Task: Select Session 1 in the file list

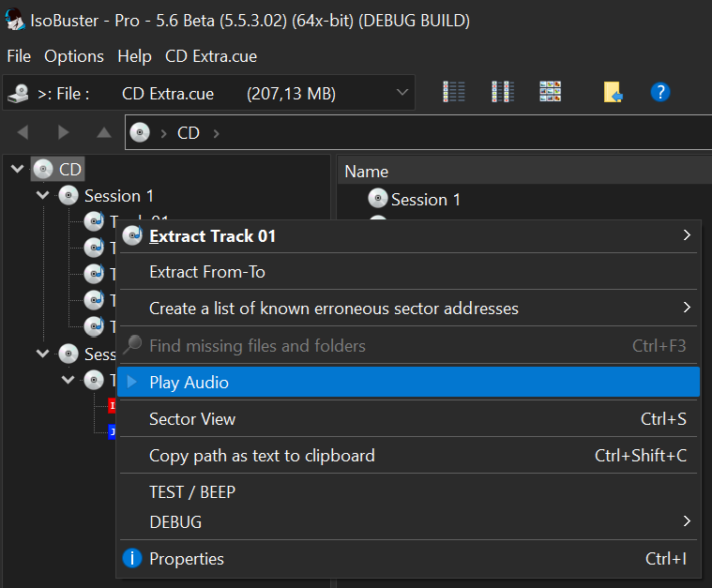Action: pyautogui.click(x=426, y=200)
